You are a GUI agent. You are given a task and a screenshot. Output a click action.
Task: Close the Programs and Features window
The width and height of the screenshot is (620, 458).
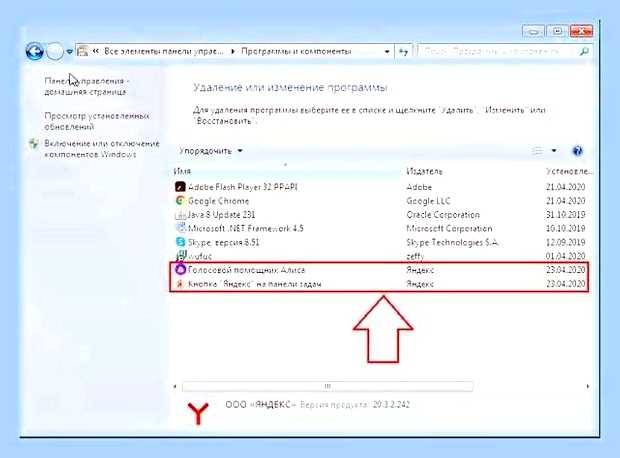pos(581,31)
